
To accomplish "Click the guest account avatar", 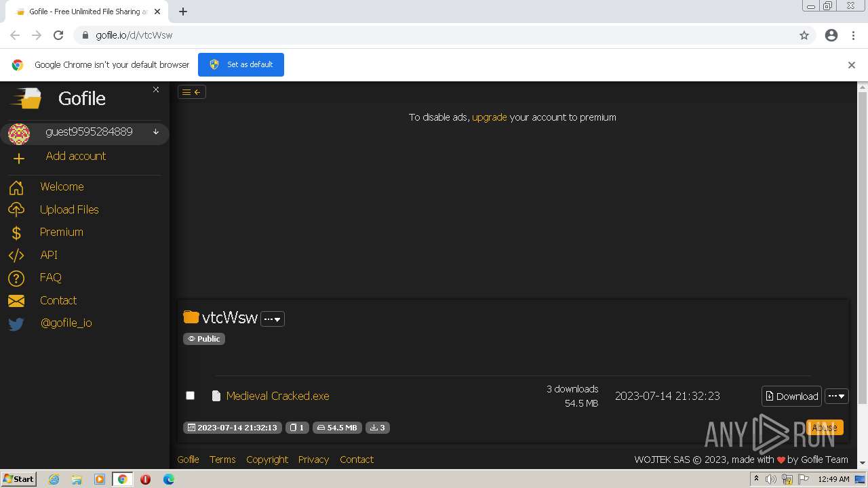I will click(19, 134).
